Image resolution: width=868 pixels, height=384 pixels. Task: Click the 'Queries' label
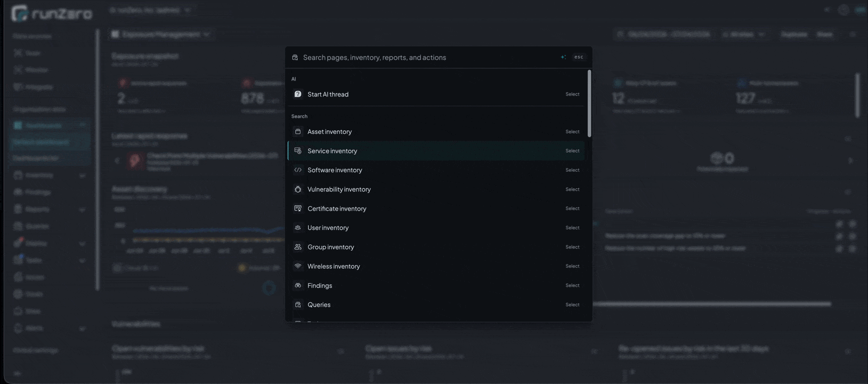[319, 305]
